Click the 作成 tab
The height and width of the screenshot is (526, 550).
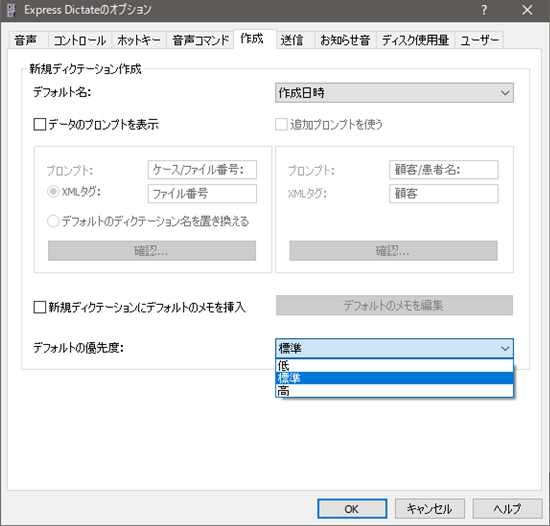[x=254, y=39]
